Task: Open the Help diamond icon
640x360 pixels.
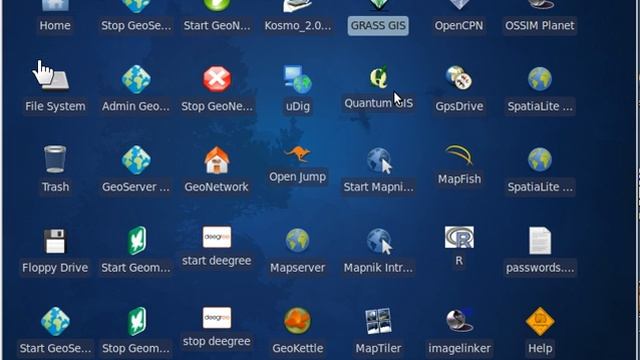Action: 540,321
